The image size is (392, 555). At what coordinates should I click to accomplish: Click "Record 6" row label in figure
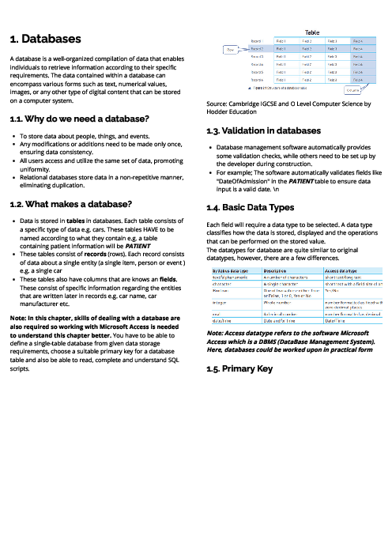pyautogui.click(x=257, y=80)
